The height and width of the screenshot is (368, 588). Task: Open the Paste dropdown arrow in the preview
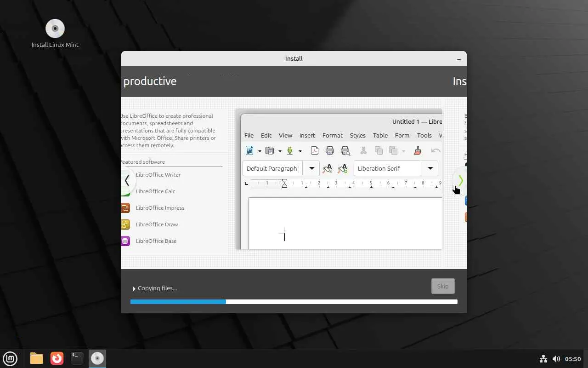point(403,151)
